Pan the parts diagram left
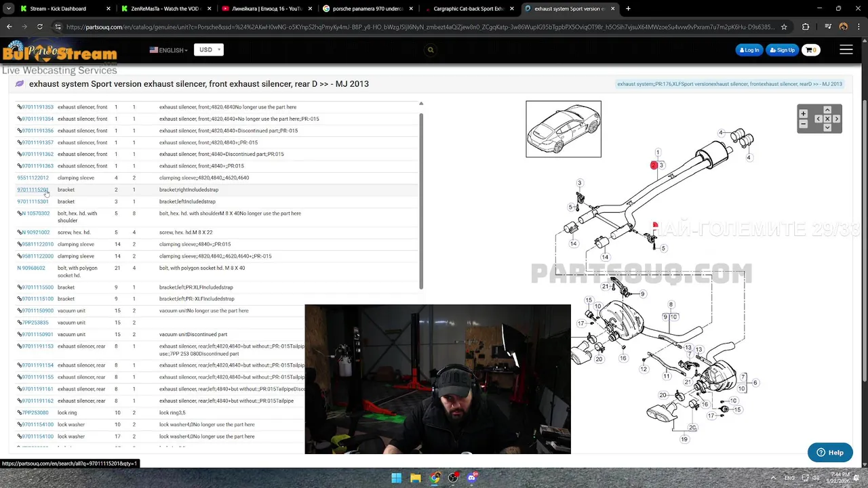Image resolution: width=868 pixels, height=488 pixels. tap(818, 119)
